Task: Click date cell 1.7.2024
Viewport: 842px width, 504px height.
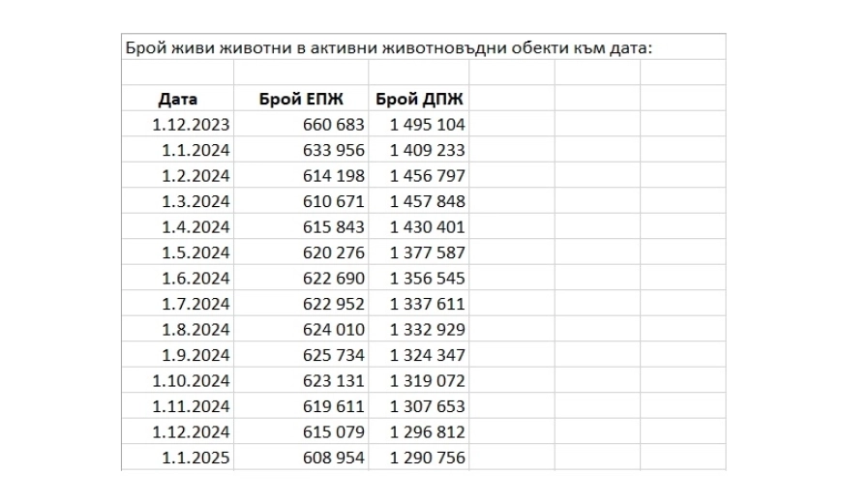Action: coord(196,304)
